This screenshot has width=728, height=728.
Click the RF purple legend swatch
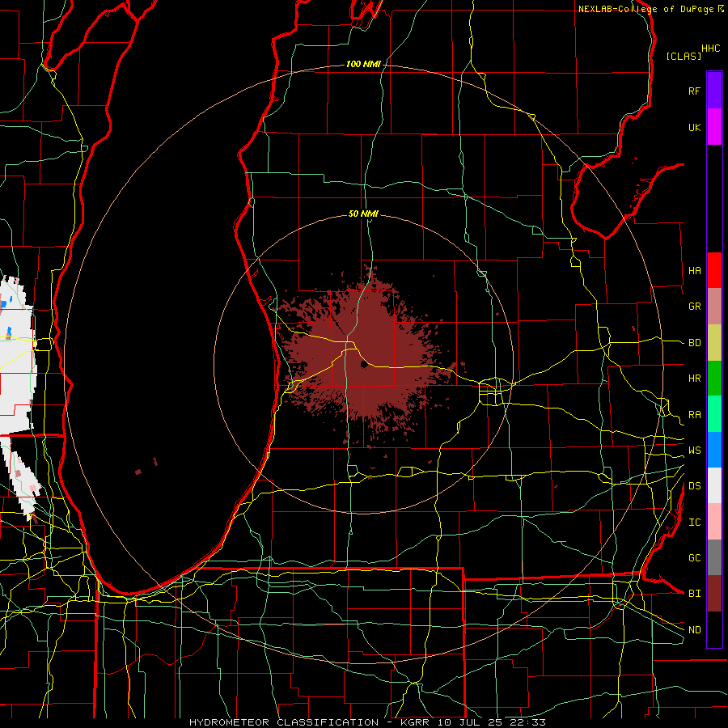point(714,91)
